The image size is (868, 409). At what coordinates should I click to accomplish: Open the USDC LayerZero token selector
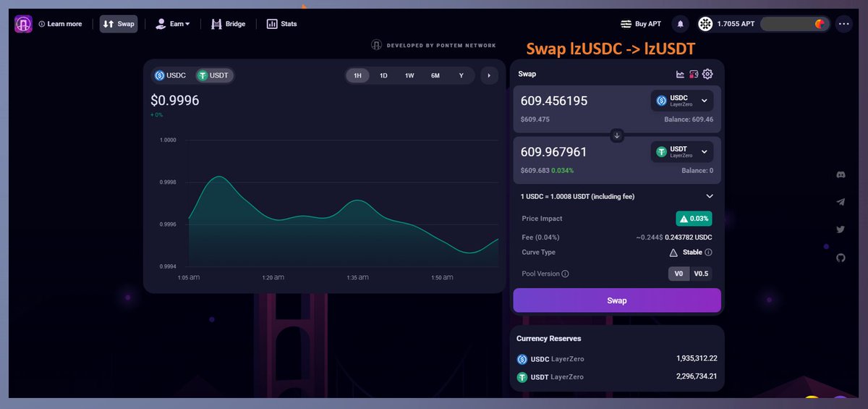pos(682,101)
